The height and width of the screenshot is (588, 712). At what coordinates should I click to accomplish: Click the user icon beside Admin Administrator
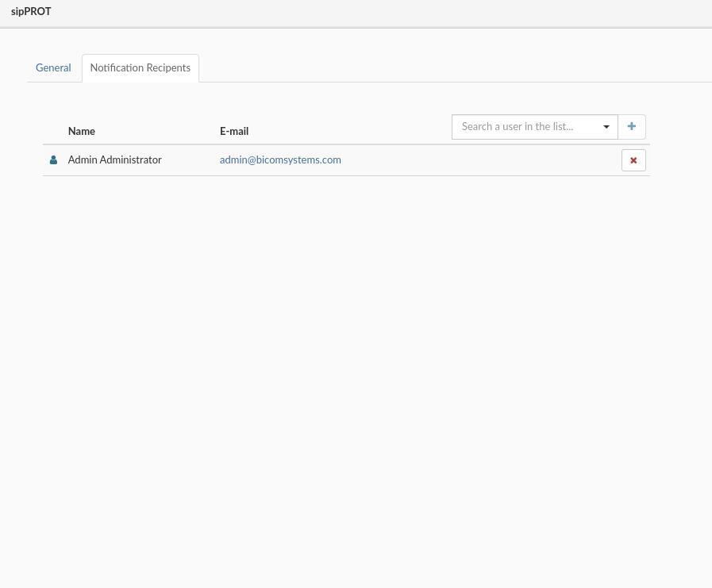[x=54, y=160]
